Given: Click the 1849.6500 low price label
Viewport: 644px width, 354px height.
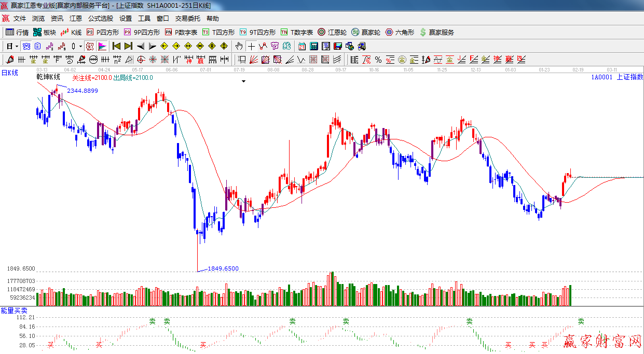Looking at the screenshot, I should pyautogui.click(x=223, y=268).
